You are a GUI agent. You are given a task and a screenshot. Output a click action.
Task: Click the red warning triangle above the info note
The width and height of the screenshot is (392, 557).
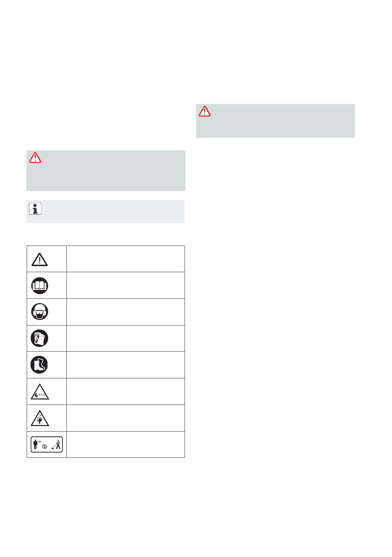point(36,158)
